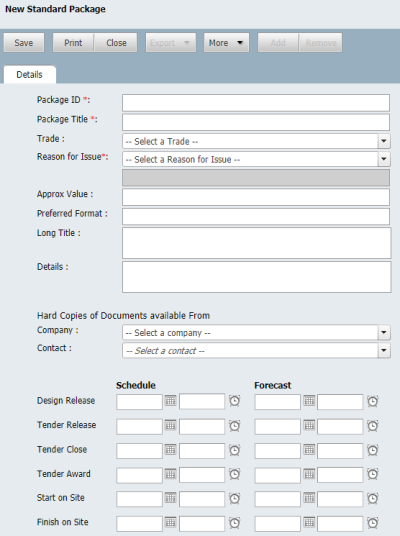Open the Tender Close Forecast calendar icon
The height and width of the screenshot is (536, 400).
point(309,450)
